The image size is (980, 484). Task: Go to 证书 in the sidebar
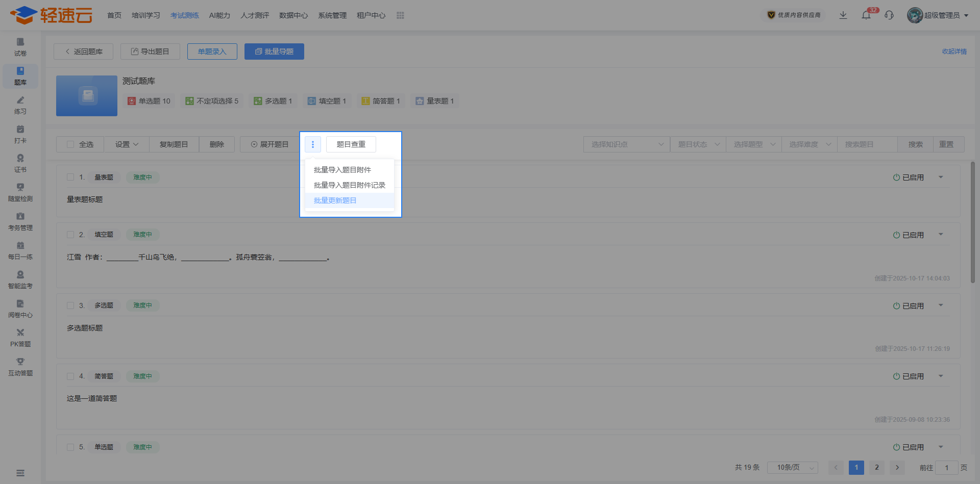[x=20, y=163]
